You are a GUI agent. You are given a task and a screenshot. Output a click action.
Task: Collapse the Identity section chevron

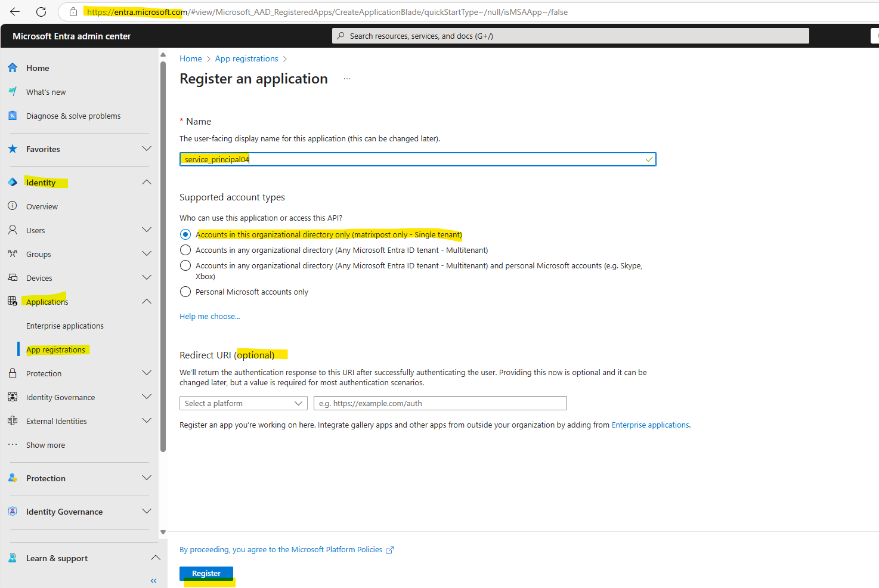click(x=147, y=182)
